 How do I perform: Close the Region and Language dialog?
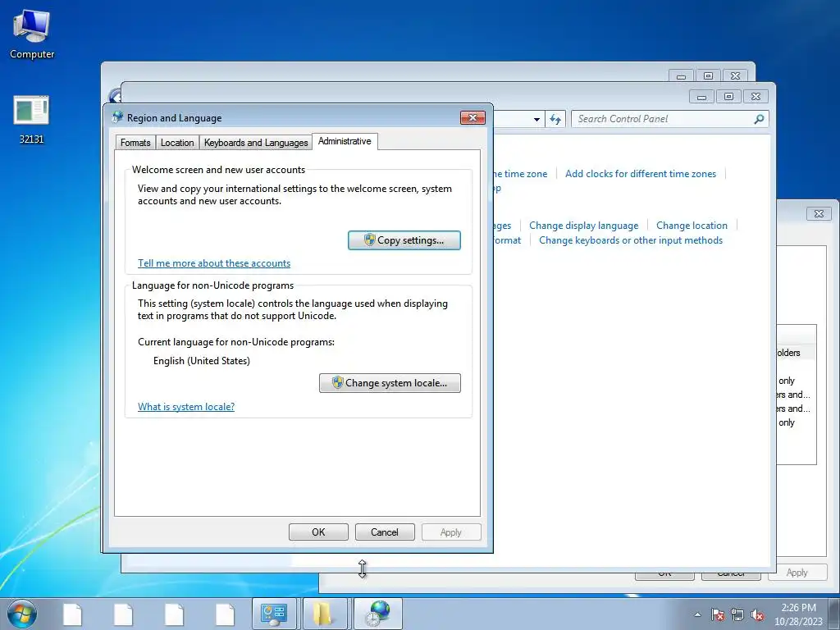pos(472,117)
